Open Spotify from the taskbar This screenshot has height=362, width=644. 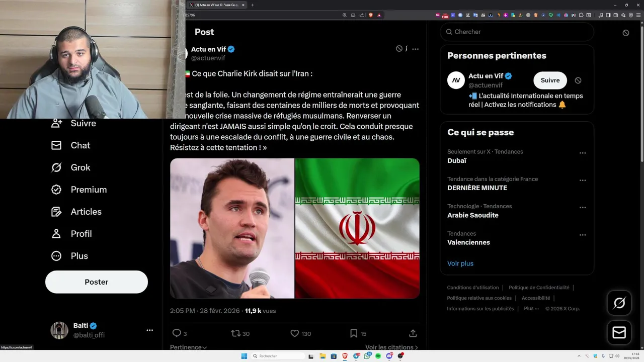[x=378, y=356]
